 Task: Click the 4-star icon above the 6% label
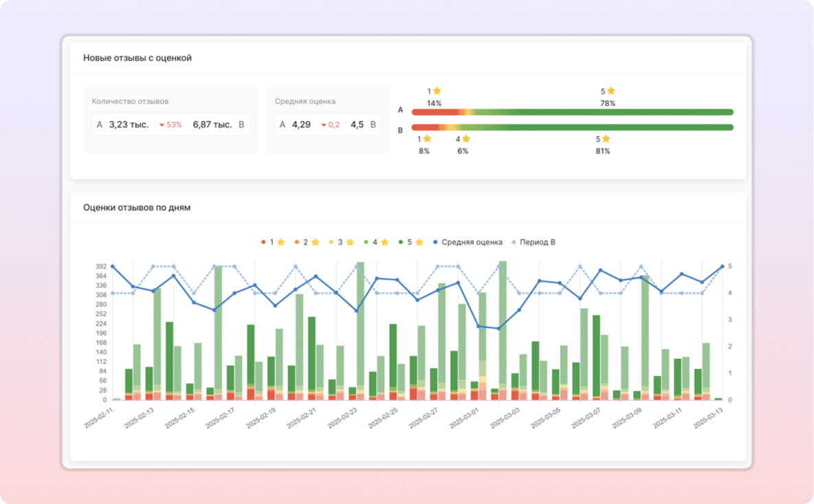coord(466,139)
